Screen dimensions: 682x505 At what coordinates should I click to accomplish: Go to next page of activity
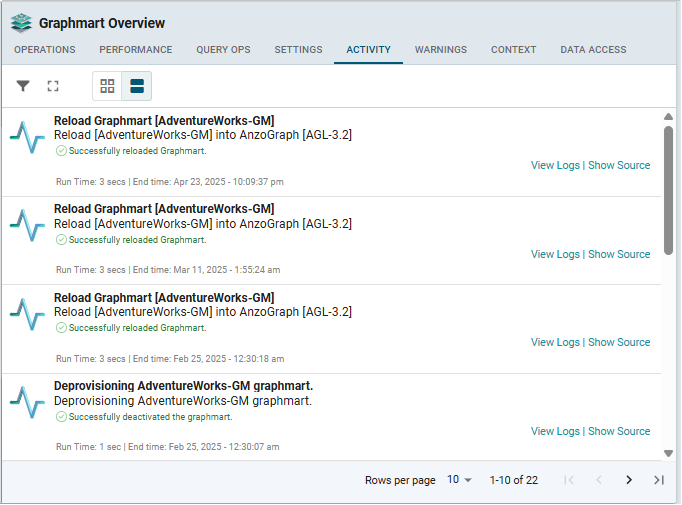coord(629,480)
